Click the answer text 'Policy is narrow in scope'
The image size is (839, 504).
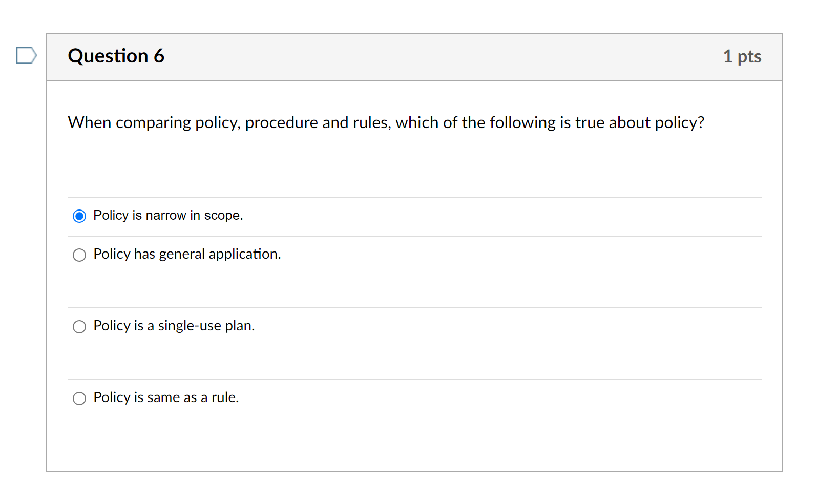coord(168,215)
